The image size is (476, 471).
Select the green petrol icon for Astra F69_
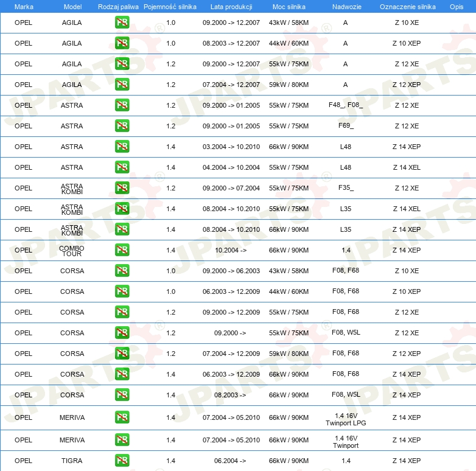coord(122,125)
